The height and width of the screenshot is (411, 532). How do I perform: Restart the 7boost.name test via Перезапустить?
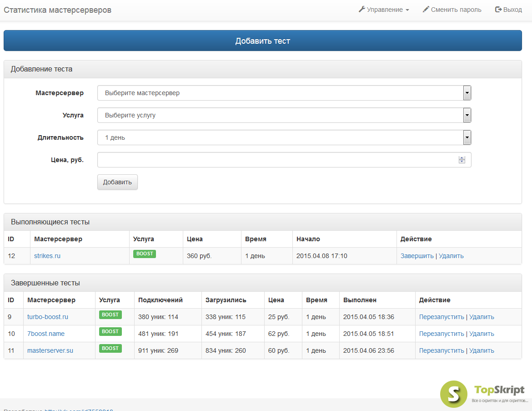tap(442, 334)
